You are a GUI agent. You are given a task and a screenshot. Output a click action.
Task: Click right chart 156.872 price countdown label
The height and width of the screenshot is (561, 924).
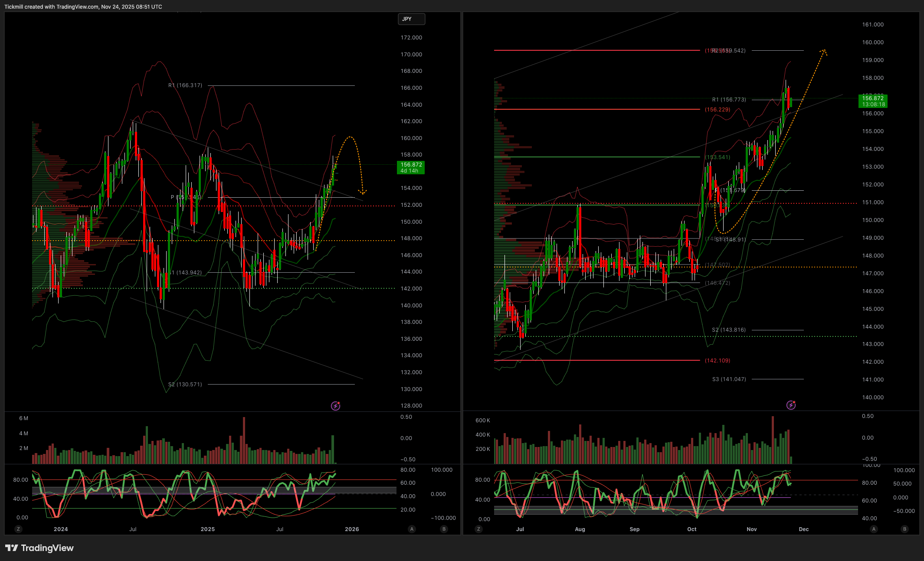pos(873,101)
